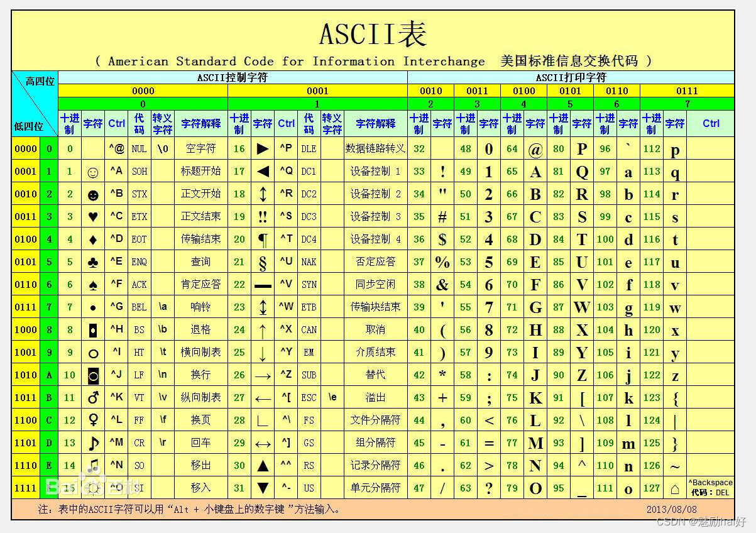Select the 'W' character for code 87
This screenshot has height=533, width=756.
(x=582, y=308)
